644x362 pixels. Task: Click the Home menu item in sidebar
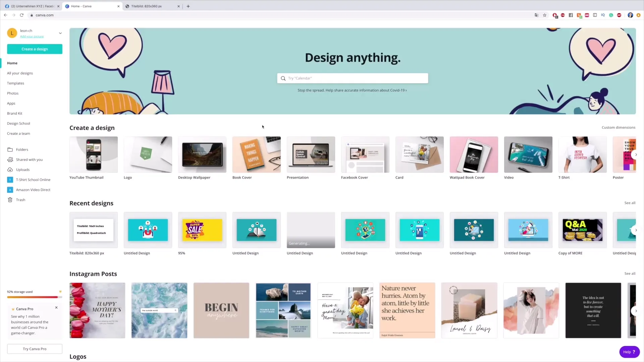tap(12, 63)
